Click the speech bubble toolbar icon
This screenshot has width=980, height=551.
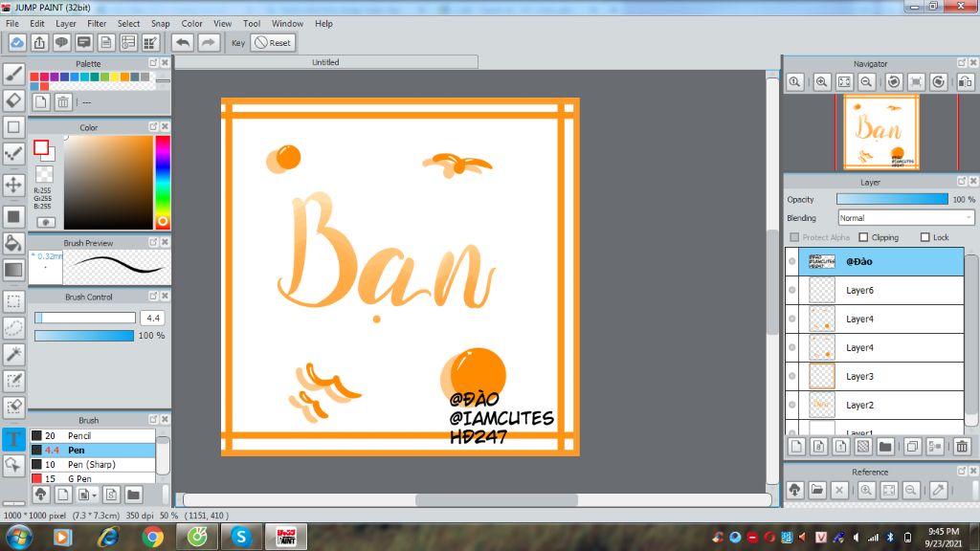[x=61, y=42]
